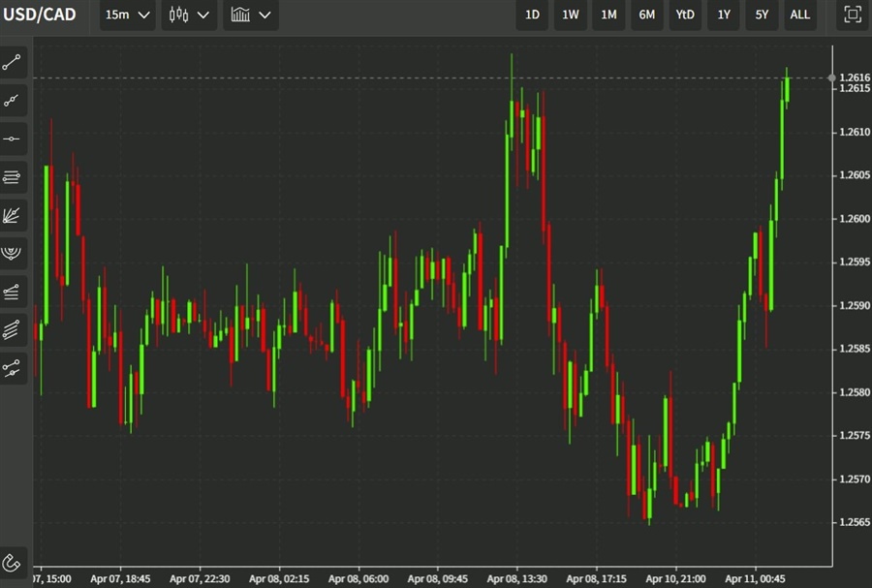Select the Fibonacci fan tool
Viewport: 872px width, 588px height.
[x=13, y=215]
